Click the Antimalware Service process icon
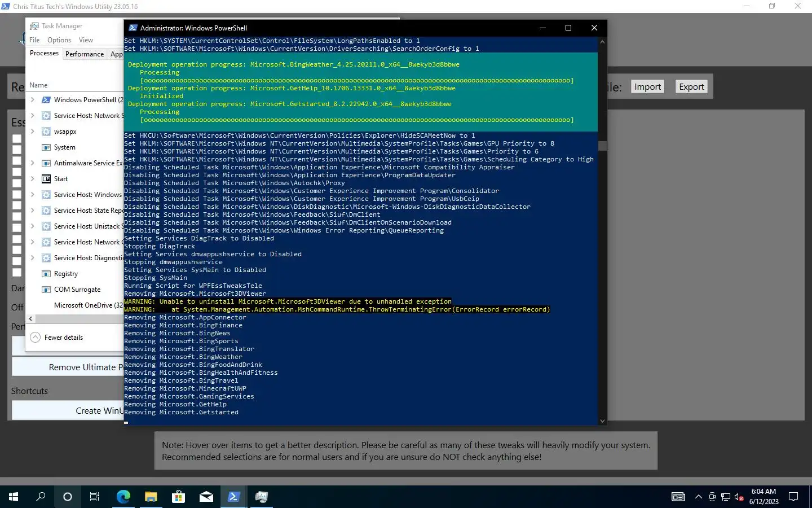The height and width of the screenshot is (508, 812). [46, 163]
